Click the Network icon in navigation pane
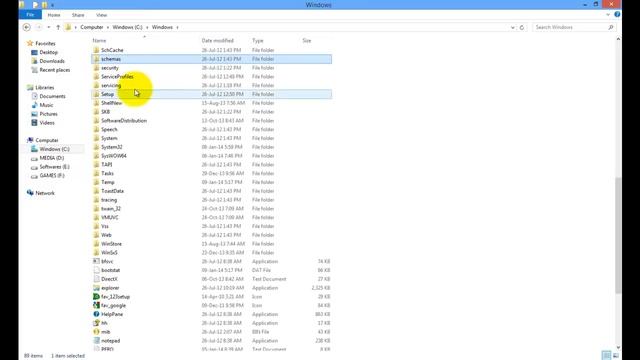Viewport: 640px width, 360px height. (x=30, y=193)
